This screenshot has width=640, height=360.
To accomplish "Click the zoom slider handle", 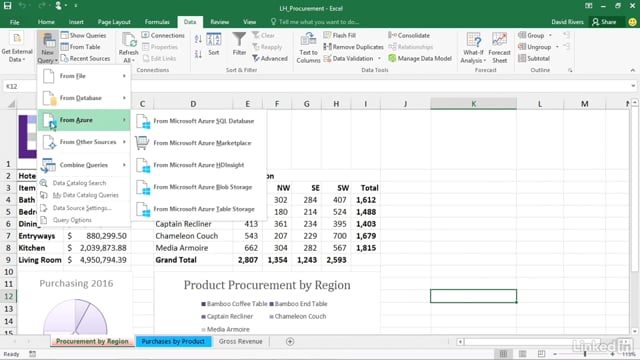I will [x=585, y=354].
